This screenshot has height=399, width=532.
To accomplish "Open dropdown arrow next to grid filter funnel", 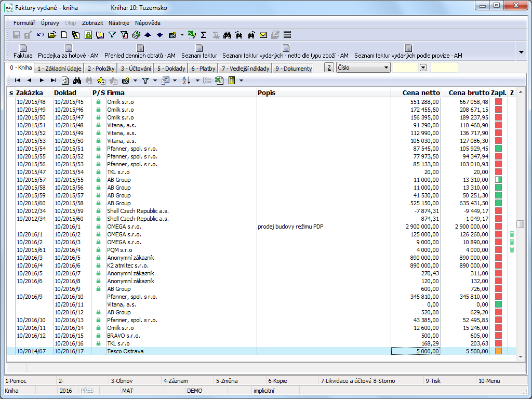I will tap(155, 81).
